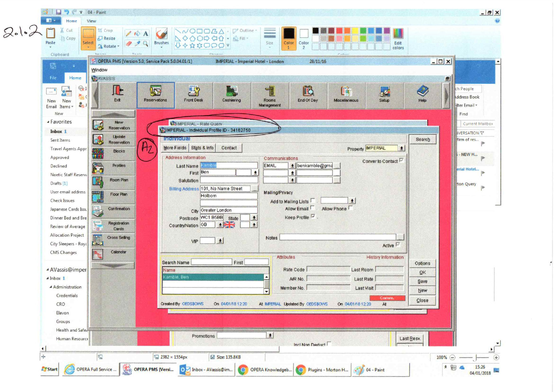The height and width of the screenshot is (392, 554).
Task: Collapse the Favorites folder in Outlook
Action: (48, 122)
